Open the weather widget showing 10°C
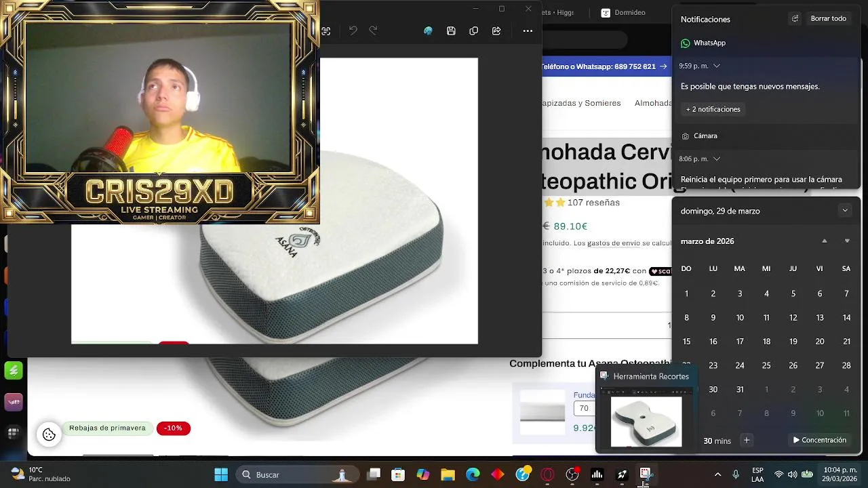868x488 pixels. point(41,474)
